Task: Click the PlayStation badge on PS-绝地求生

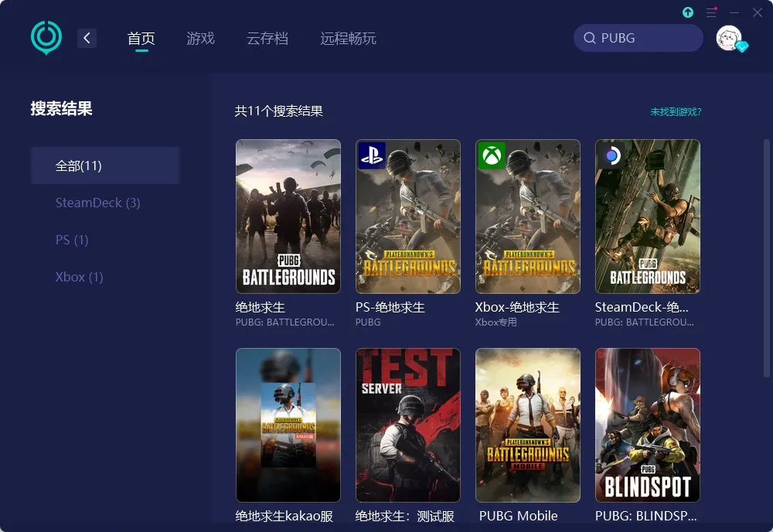Action: point(372,155)
